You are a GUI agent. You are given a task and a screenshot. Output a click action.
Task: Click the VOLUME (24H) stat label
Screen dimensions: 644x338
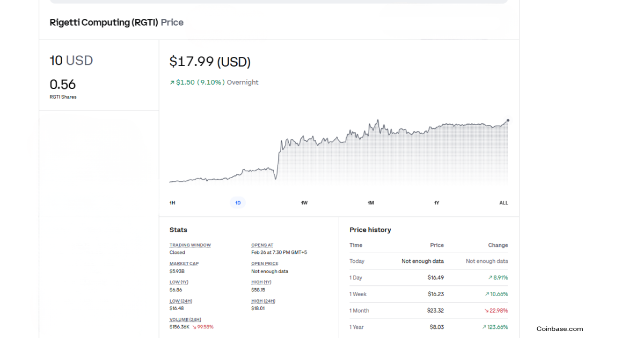[x=185, y=320]
